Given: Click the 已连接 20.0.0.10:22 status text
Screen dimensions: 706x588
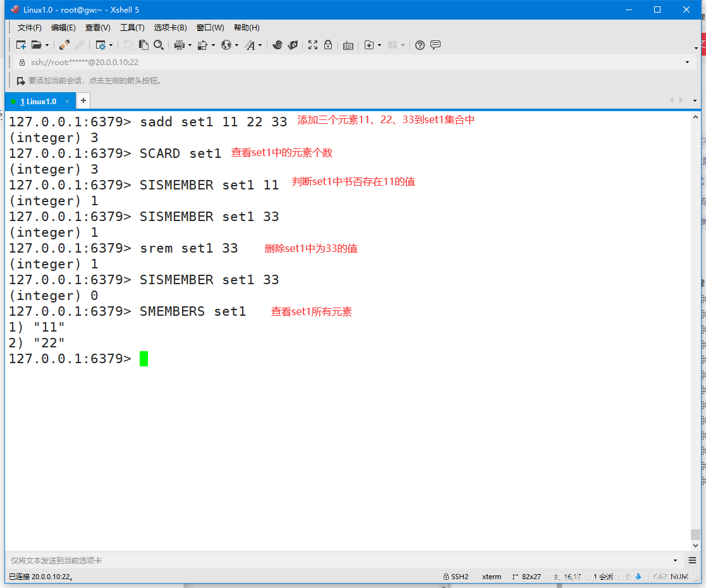Looking at the screenshot, I should click(x=41, y=577).
